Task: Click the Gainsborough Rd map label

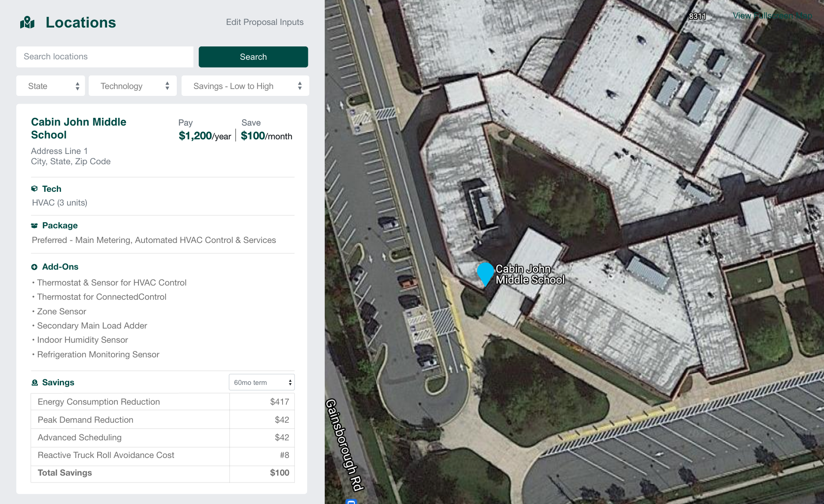Action: pos(344,445)
